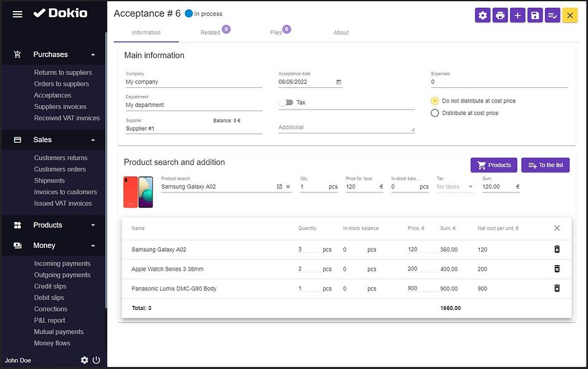Switch to the Related tab

pos(210,33)
